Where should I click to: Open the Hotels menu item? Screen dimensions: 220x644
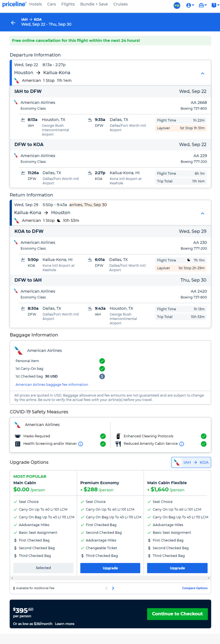coord(35,4)
